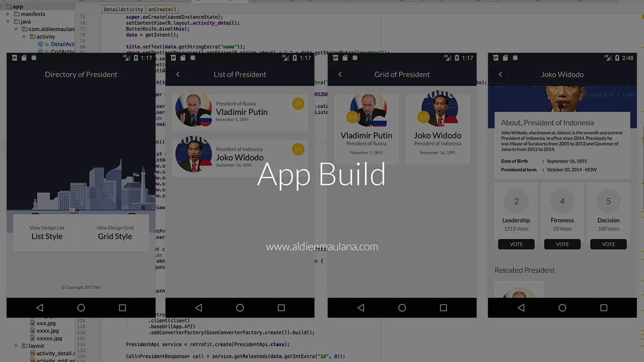Open List Style design view

(47, 233)
